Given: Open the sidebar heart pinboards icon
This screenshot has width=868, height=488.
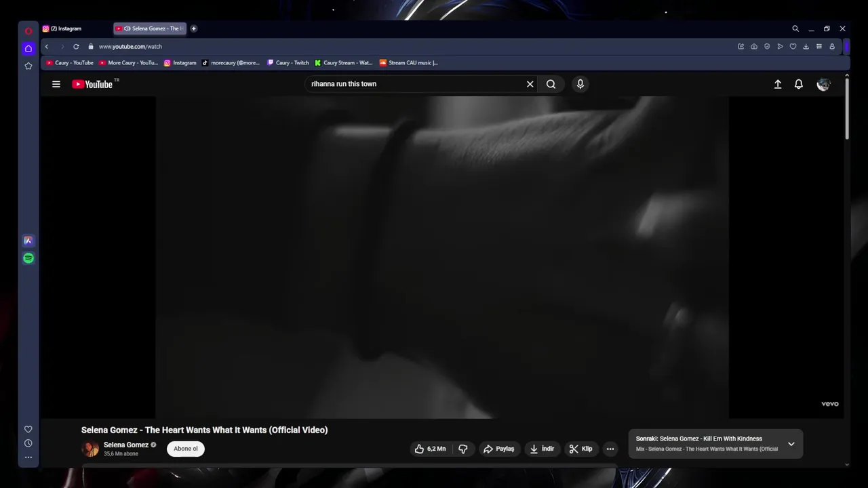Looking at the screenshot, I should pos(28,429).
